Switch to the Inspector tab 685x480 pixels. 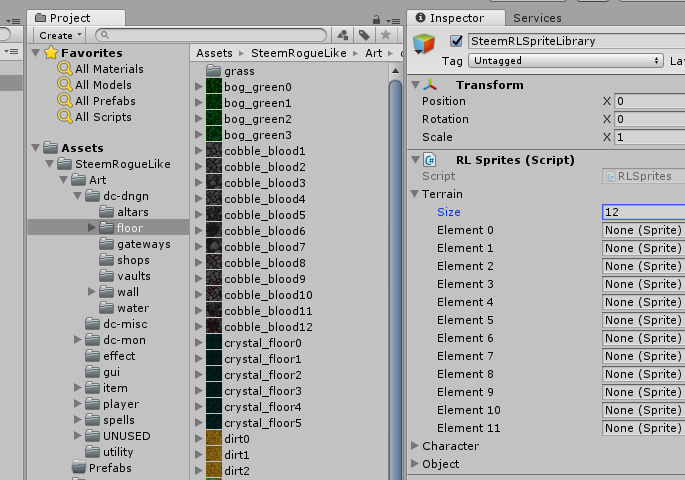coord(456,18)
